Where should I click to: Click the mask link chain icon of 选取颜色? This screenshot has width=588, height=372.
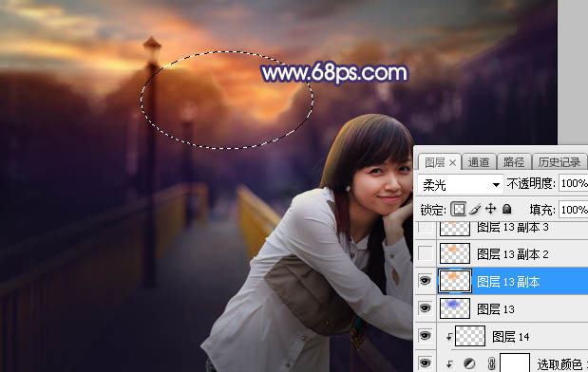point(491,363)
